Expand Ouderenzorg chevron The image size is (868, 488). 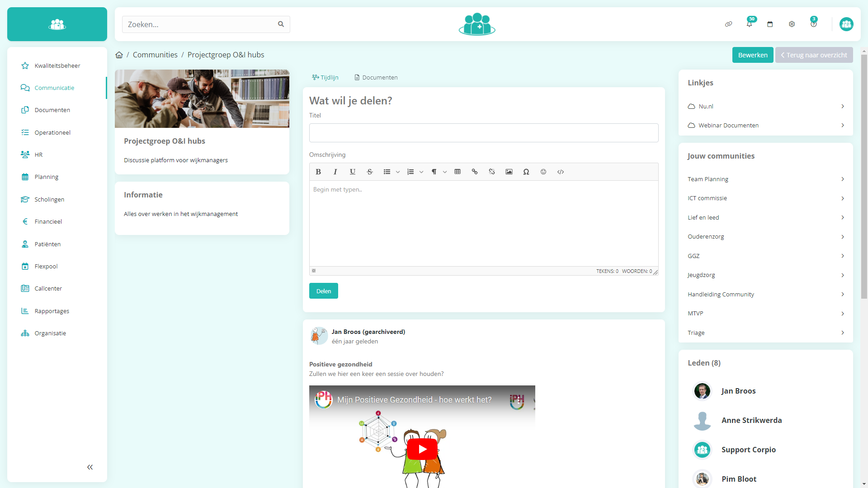(x=843, y=237)
